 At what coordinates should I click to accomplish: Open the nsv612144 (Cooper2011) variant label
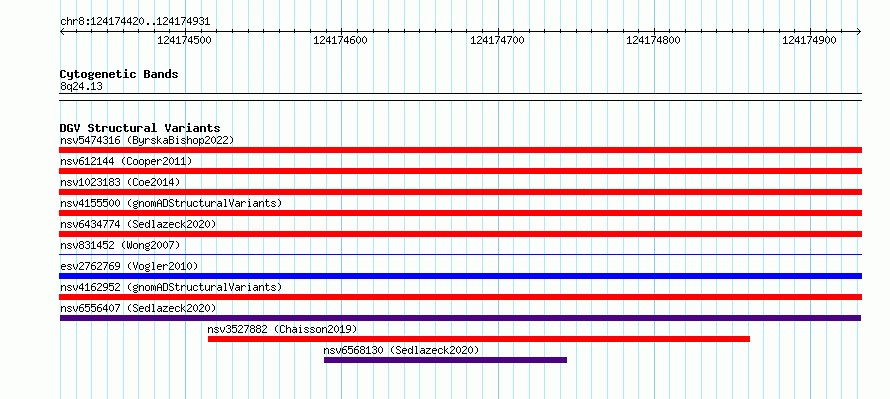pos(126,161)
